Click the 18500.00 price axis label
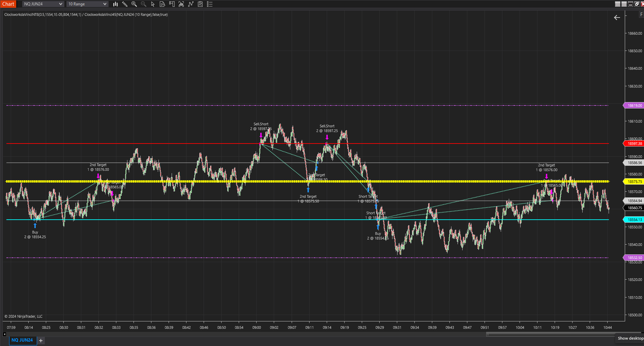 [x=634, y=315]
